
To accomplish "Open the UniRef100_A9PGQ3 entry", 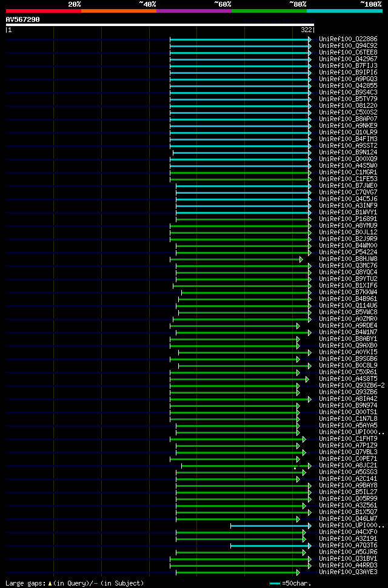I will click(348, 79).
